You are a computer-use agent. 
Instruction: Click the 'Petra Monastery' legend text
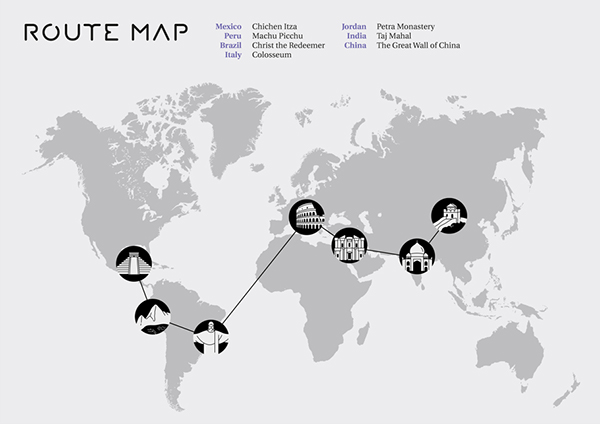point(406,27)
